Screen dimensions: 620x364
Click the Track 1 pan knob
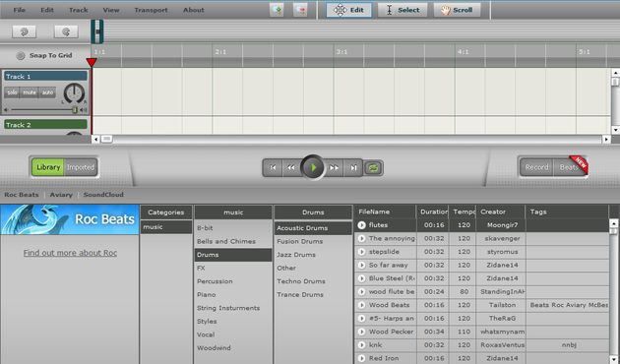[74, 93]
